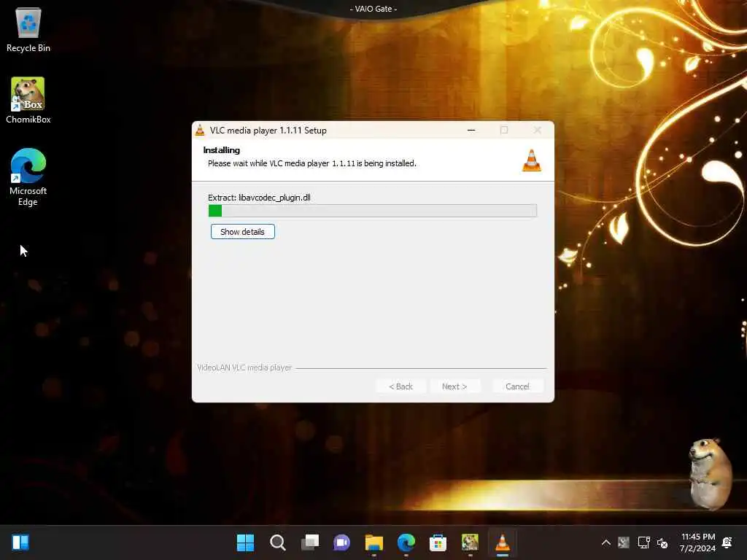
Task: Click the first system tray app icon
Action: [624, 542]
